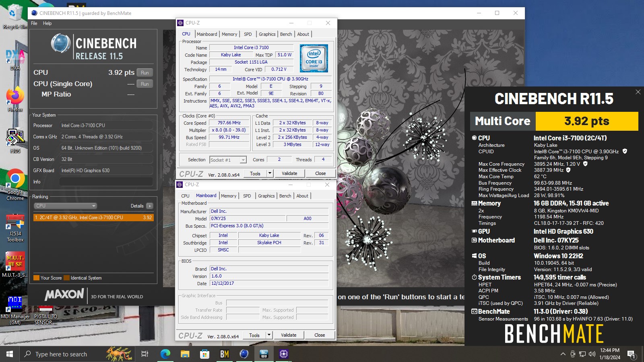Screen dimensions: 644x362
Task: Open the Graphics tab in lower CPU-Z
Action: point(266,196)
